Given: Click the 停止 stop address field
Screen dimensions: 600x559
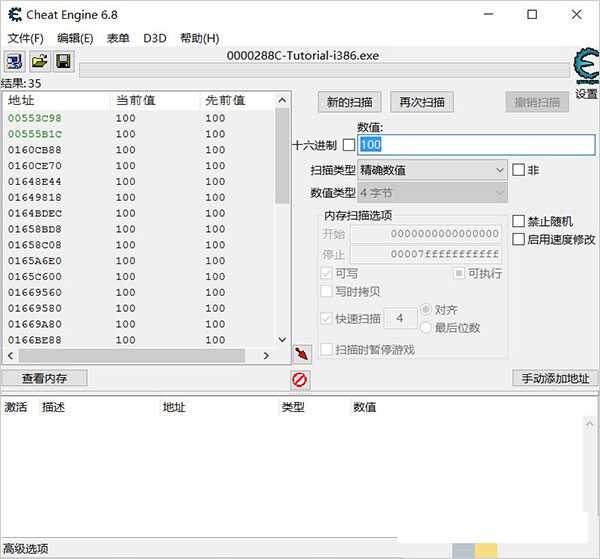Looking at the screenshot, I should [x=426, y=254].
